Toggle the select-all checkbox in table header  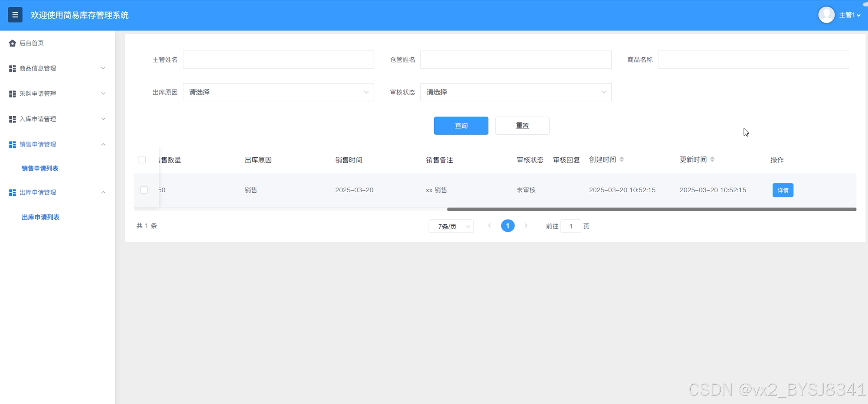142,160
